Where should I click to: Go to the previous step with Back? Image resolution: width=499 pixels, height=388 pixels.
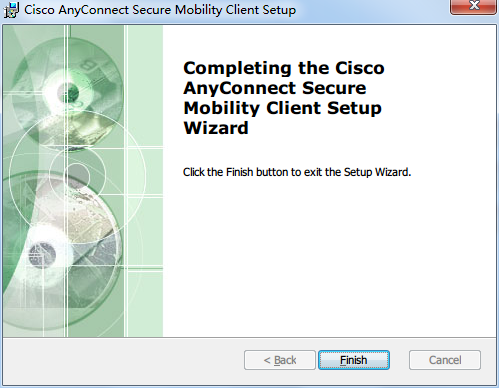tap(280, 360)
